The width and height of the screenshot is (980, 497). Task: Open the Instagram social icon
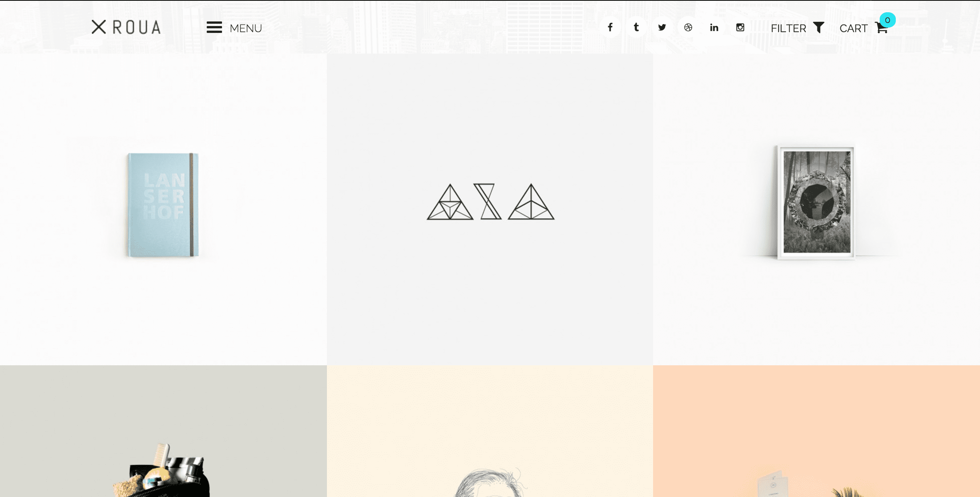739,27
